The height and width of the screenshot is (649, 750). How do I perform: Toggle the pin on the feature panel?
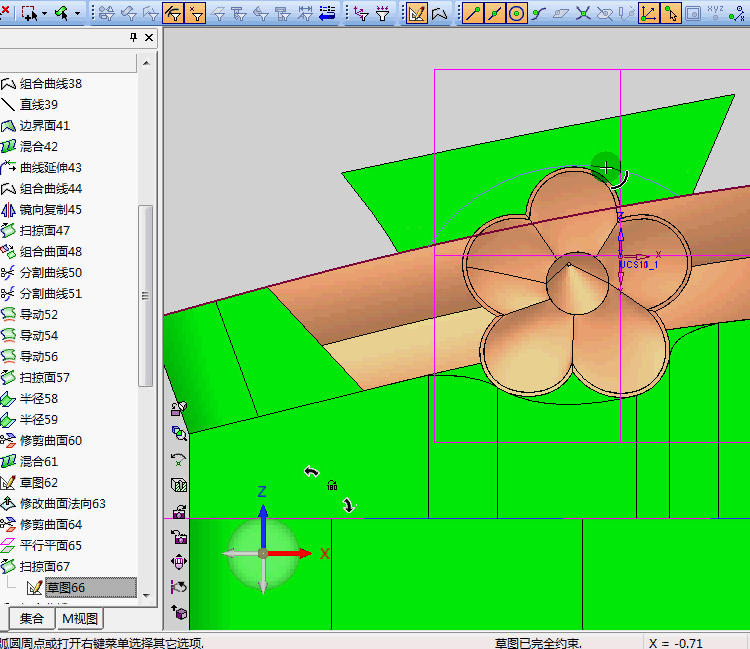(133, 37)
